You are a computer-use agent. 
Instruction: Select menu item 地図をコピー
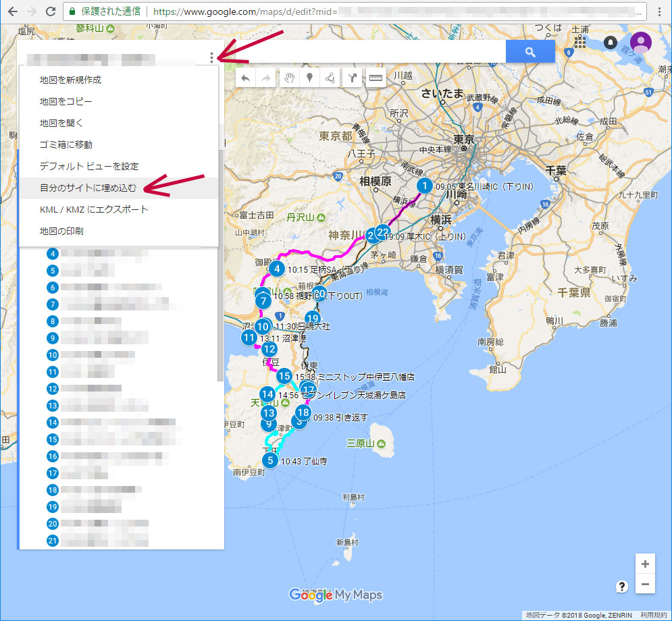pyautogui.click(x=119, y=101)
